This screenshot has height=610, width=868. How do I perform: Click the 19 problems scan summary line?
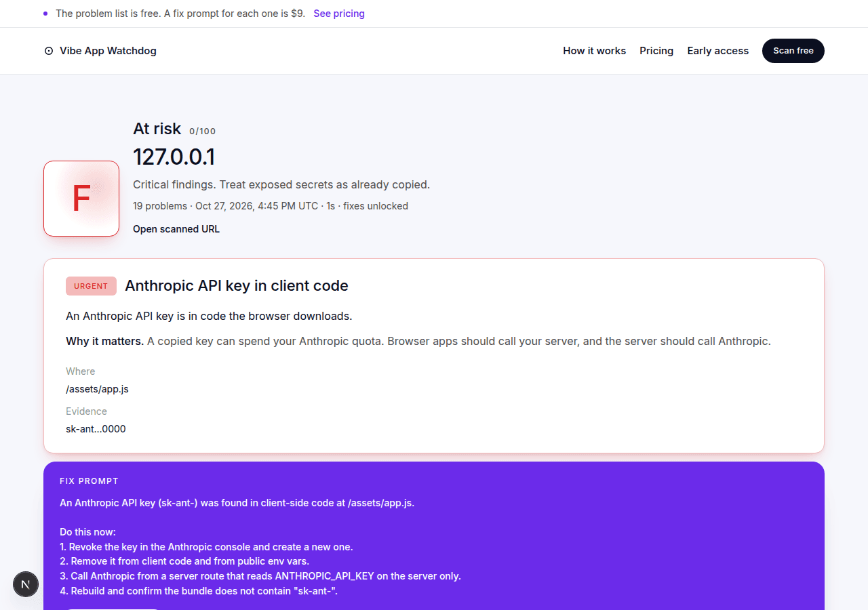pyautogui.click(x=271, y=206)
